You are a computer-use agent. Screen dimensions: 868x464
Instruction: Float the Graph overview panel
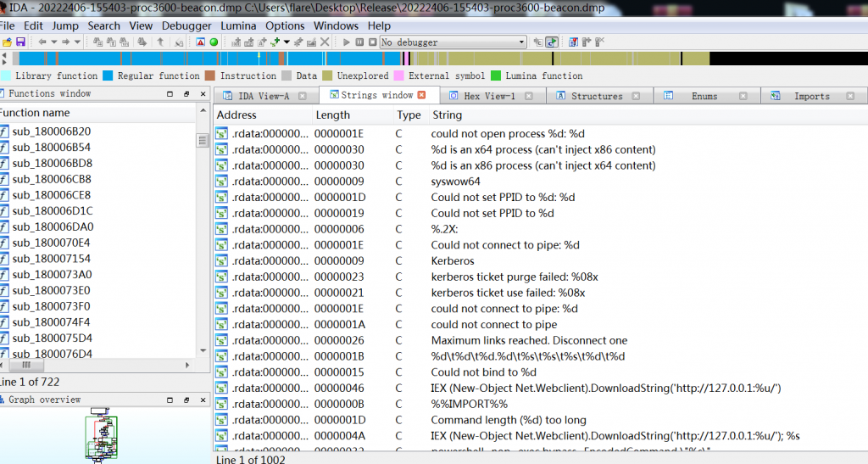click(x=186, y=400)
